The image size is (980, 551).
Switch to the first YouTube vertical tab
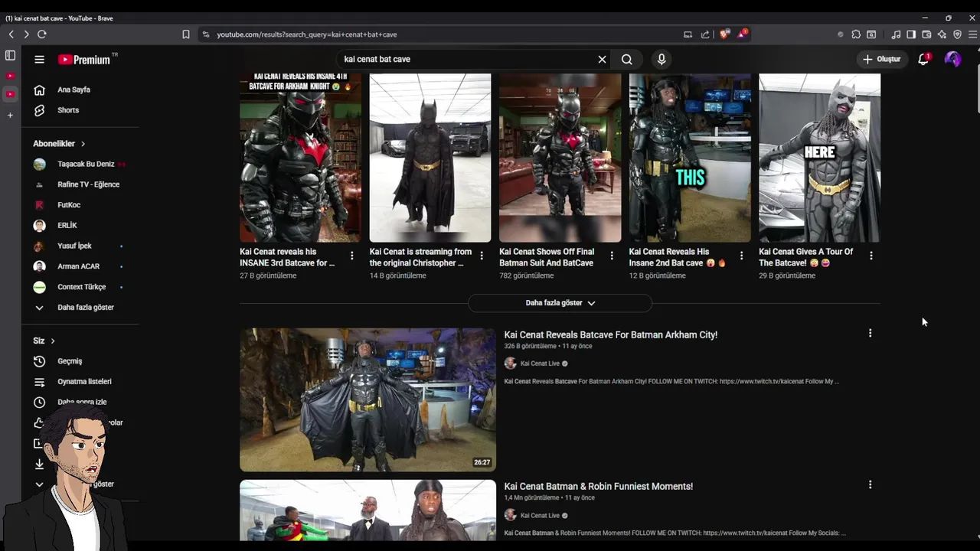coord(10,76)
